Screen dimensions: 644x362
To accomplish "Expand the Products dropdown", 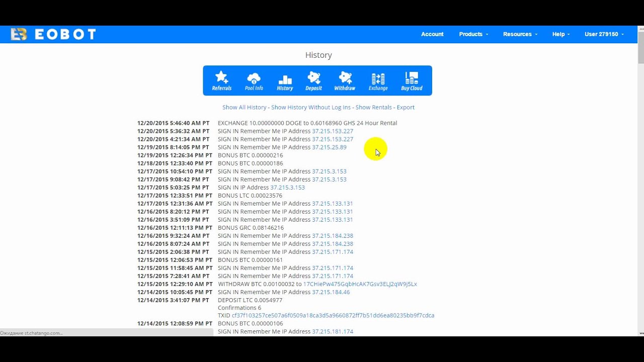I will 473,34.
